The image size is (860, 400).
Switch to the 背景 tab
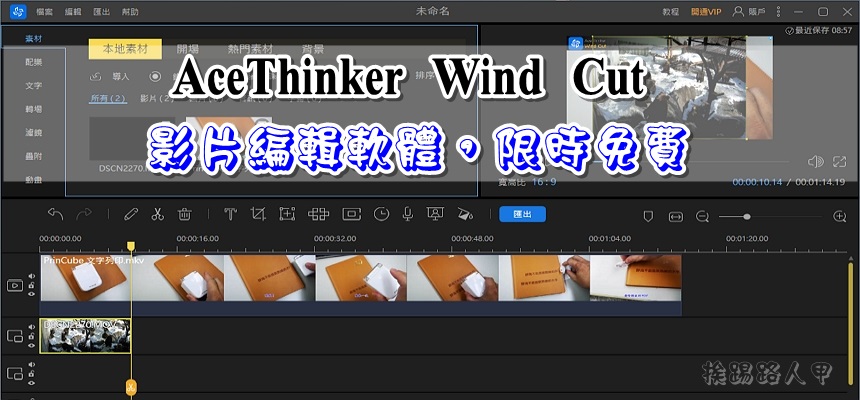pyautogui.click(x=313, y=49)
